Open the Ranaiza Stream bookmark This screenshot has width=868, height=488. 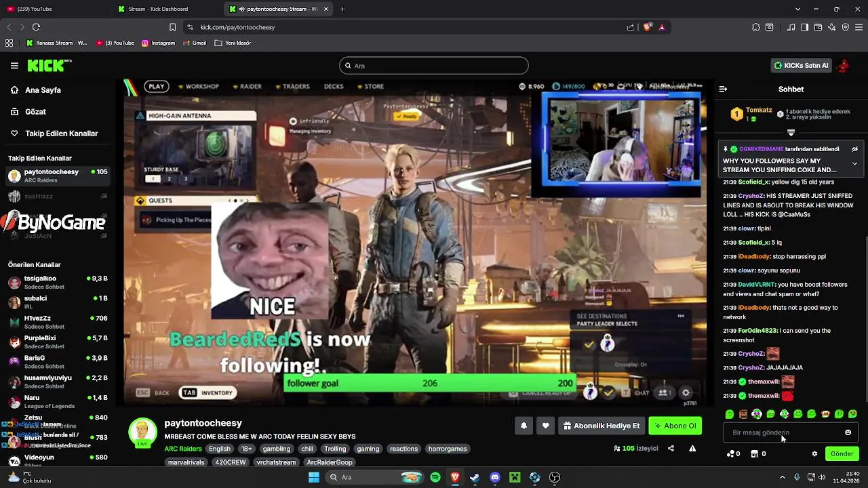(57, 43)
